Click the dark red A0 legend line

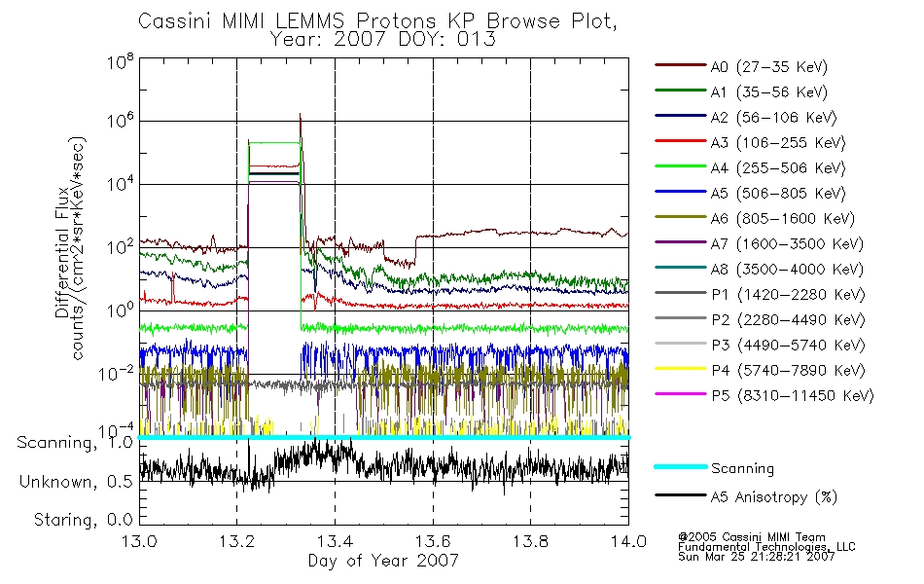point(680,65)
